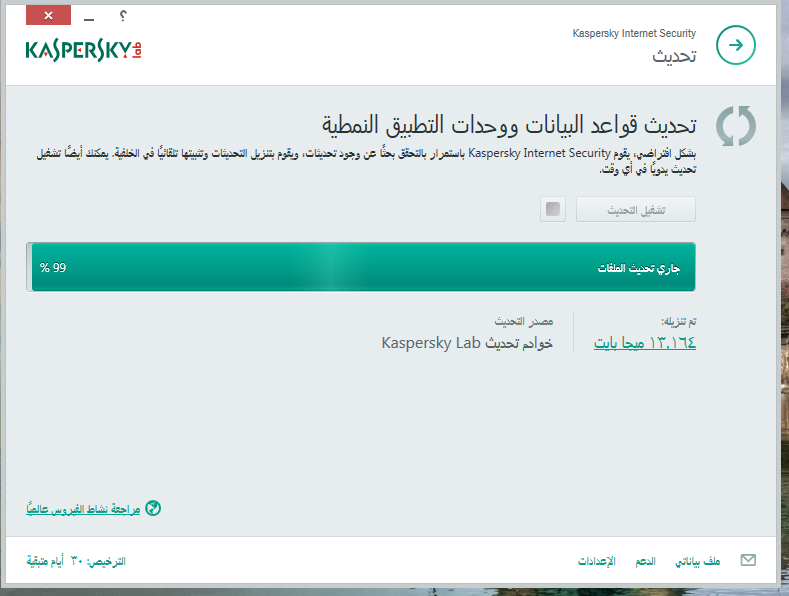Click the update refresh arrows icon
Screen dimensions: 789x596
click(x=736, y=126)
